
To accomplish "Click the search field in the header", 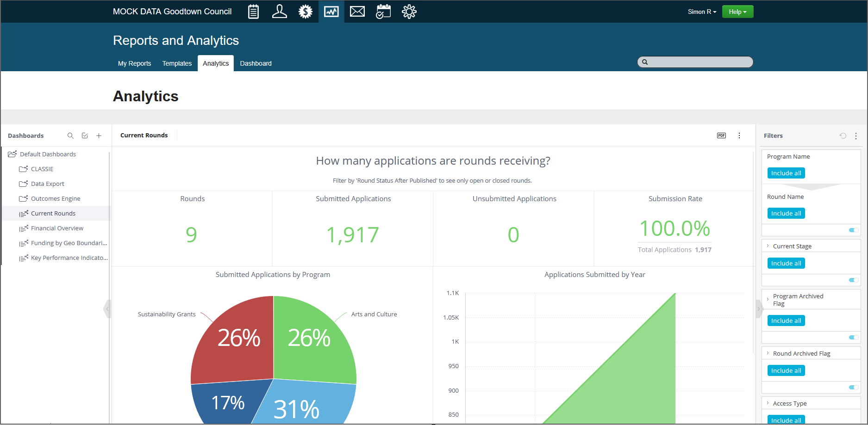I will point(699,62).
